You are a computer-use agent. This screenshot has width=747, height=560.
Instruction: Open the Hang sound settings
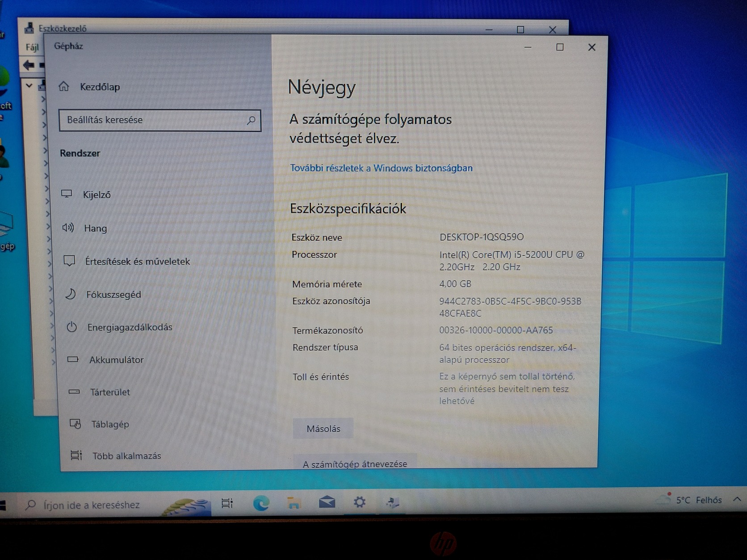85,228
